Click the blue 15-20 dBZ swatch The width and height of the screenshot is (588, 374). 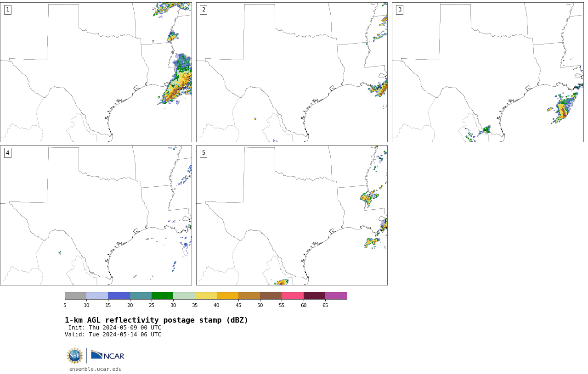119,296
